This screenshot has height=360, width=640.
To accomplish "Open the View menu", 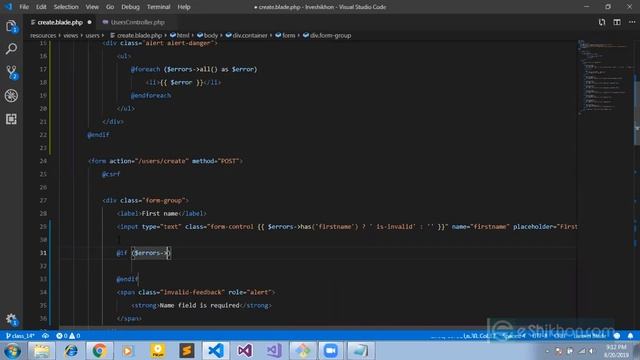I will pyautogui.click(x=92, y=7).
